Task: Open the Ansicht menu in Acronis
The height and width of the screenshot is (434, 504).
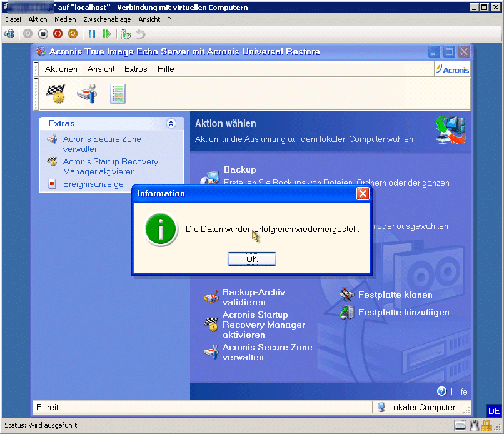Action: pos(101,69)
